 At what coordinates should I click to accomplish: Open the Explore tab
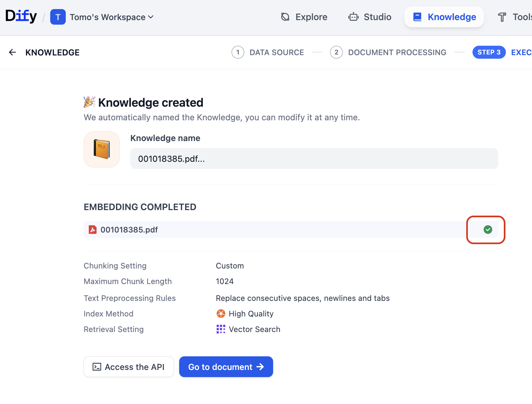[x=304, y=17]
